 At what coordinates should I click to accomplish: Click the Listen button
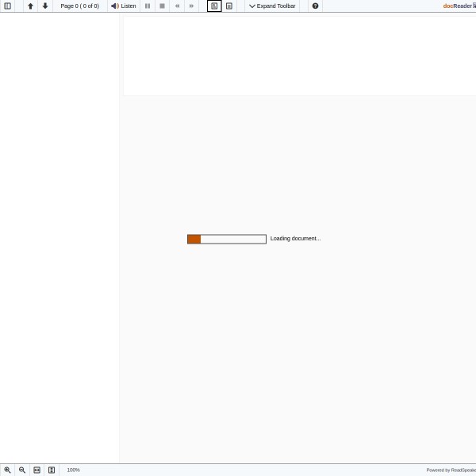coord(124,6)
